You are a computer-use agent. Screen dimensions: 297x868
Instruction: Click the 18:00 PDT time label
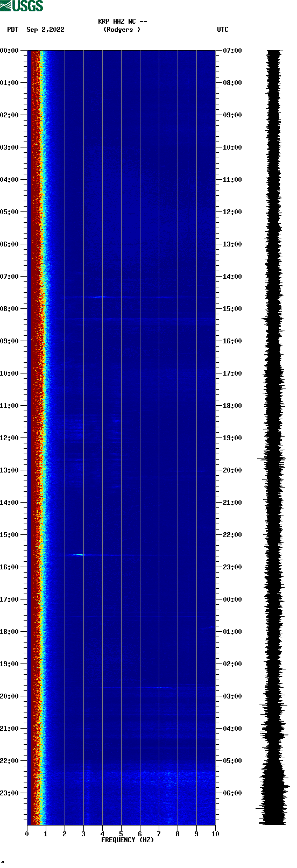click(10, 632)
